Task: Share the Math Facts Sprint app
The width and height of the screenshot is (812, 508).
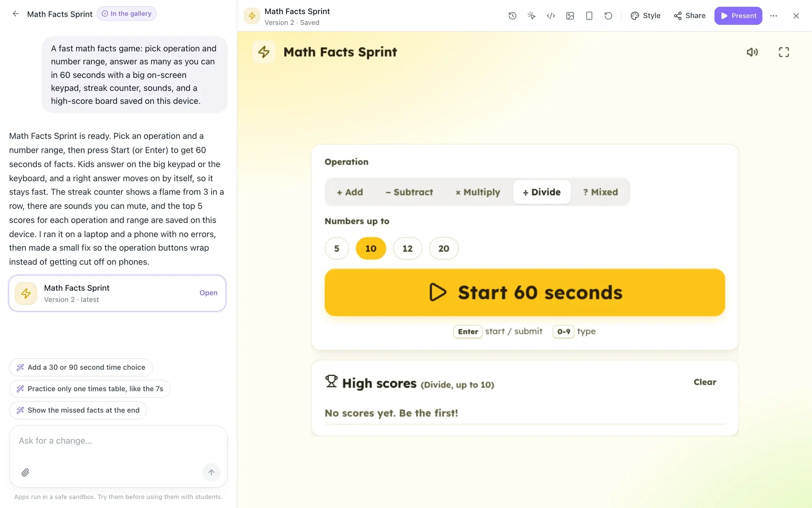Action: click(x=689, y=16)
